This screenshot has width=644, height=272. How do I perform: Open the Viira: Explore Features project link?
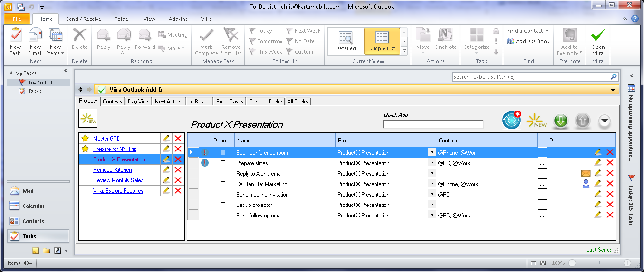(118, 190)
